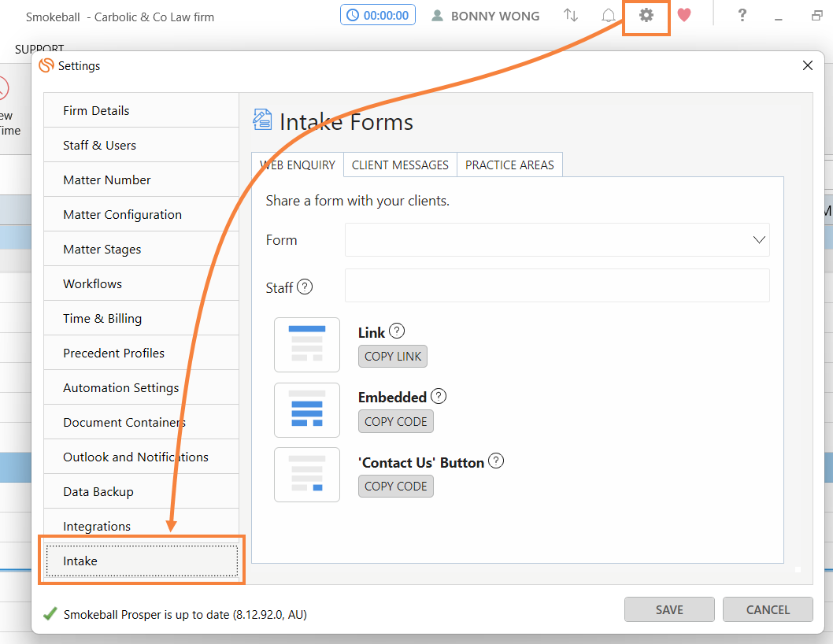Select the Intake settings item
Image resolution: width=833 pixels, height=644 pixels.
141,561
